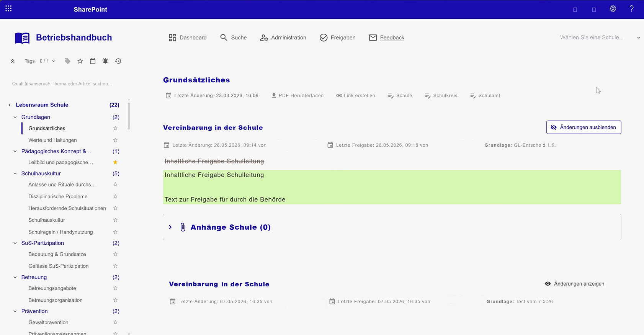
Task: Open Schulregeln / Handynutzung article
Action: pyautogui.click(x=60, y=232)
